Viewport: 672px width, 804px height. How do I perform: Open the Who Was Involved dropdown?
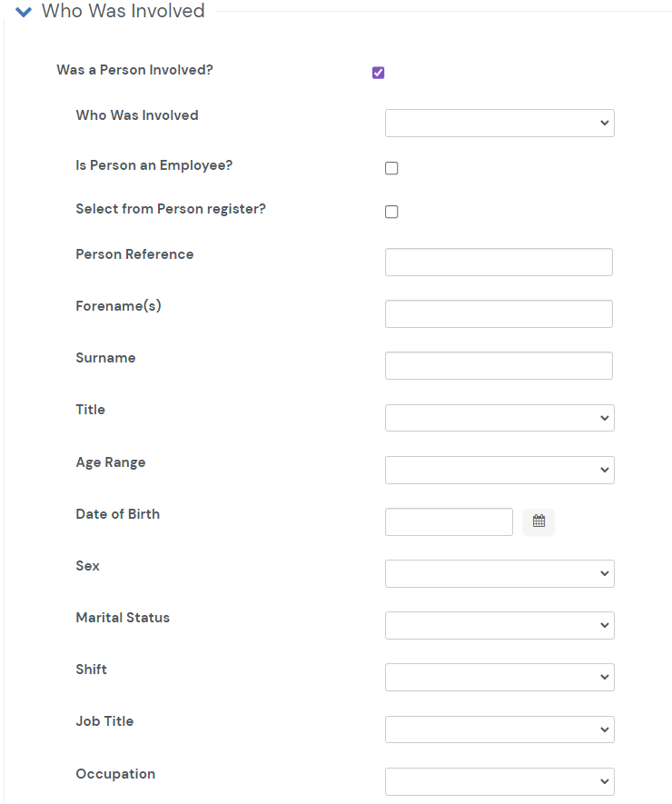[x=499, y=123]
